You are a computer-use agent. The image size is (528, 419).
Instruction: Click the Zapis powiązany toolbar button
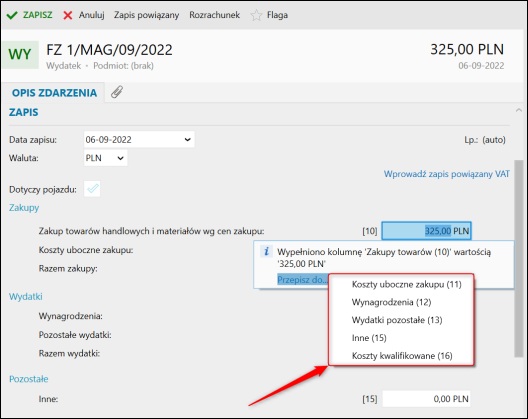tap(146, 15)
